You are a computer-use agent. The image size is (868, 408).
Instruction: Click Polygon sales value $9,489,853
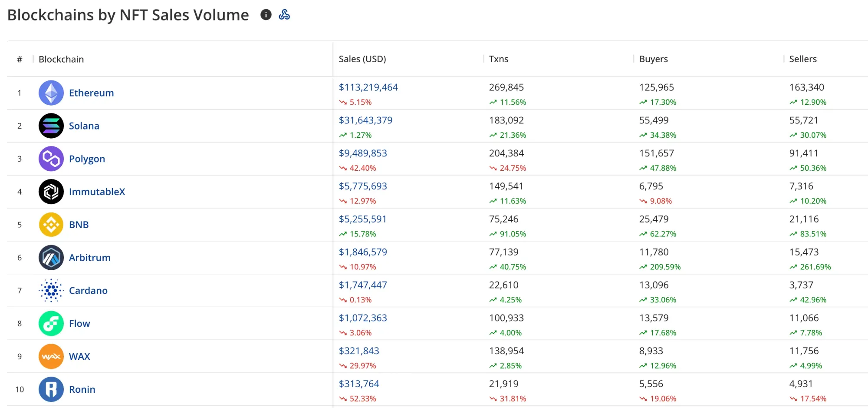tap(363, 153)
